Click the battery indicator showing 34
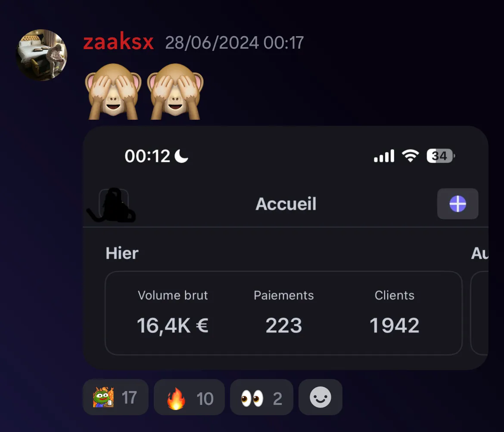The height and width of the screenshot is (432, 504). 440,156
